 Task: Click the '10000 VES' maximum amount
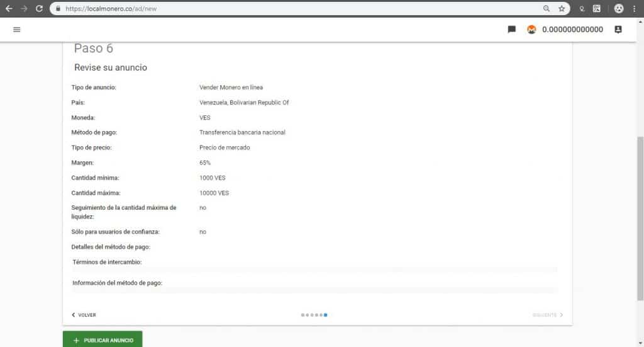point(214,193)
